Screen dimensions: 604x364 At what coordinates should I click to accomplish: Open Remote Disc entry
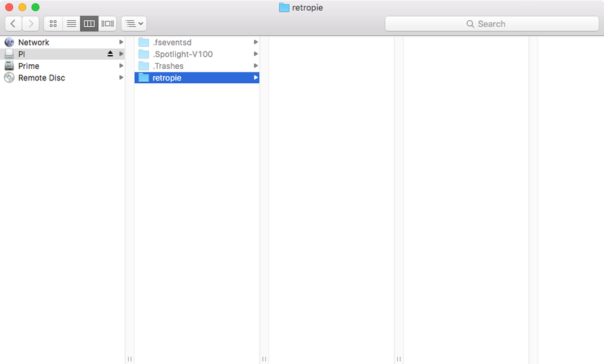tap(41, 78)
